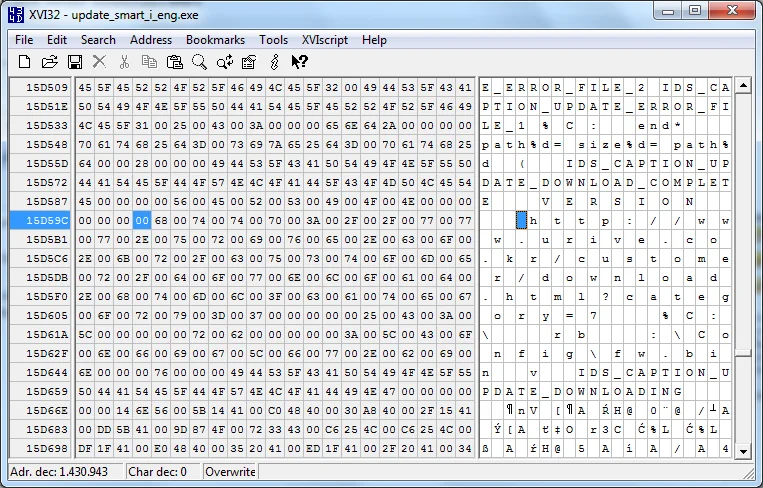Viewport: 763px width, 488px height.
Task: Click the Paste clipboard icon
Action: coord(174,62)
